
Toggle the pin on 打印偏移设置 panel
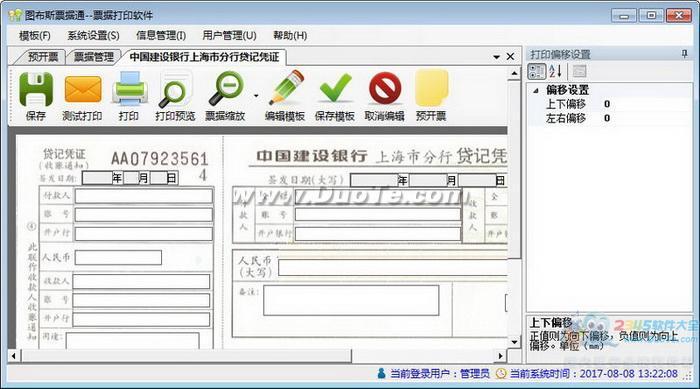tap(685, 54)
